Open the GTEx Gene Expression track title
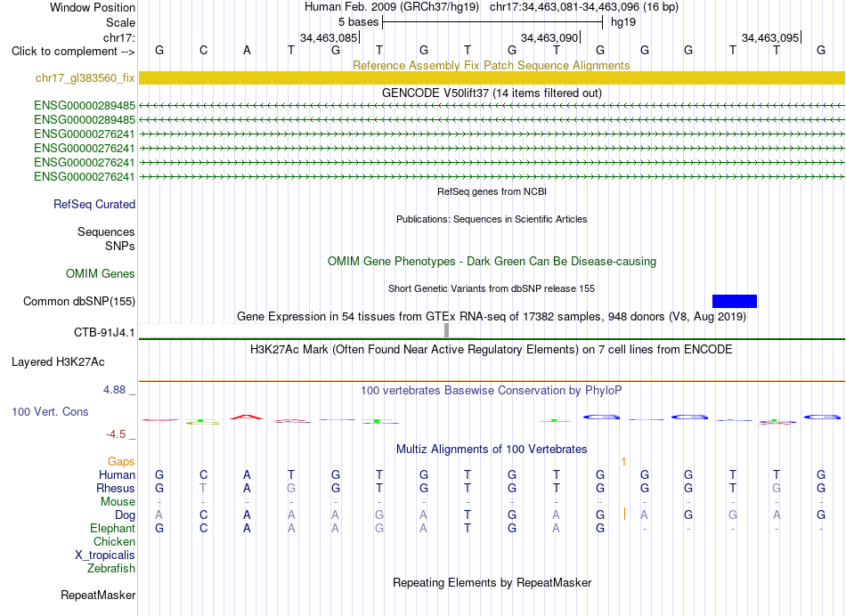 coord(492,316)
